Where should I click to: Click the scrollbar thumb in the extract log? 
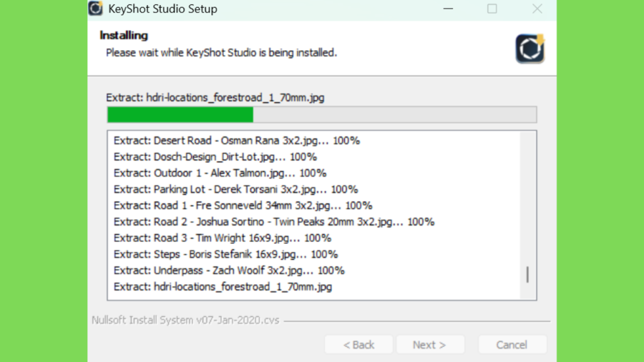(528, 275)
